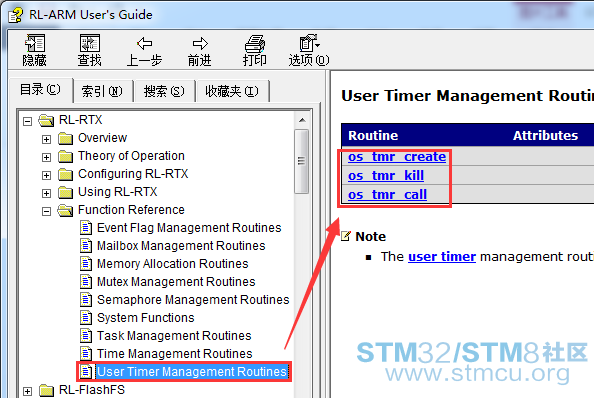Select Time Management Routines topic
This screenshot has height=398, width=594.
pyautogui.click(x=175, y=354)
